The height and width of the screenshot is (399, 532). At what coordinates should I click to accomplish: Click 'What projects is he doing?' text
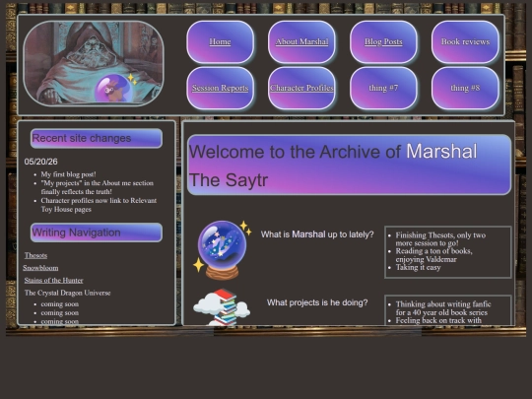tap(317, 302)
